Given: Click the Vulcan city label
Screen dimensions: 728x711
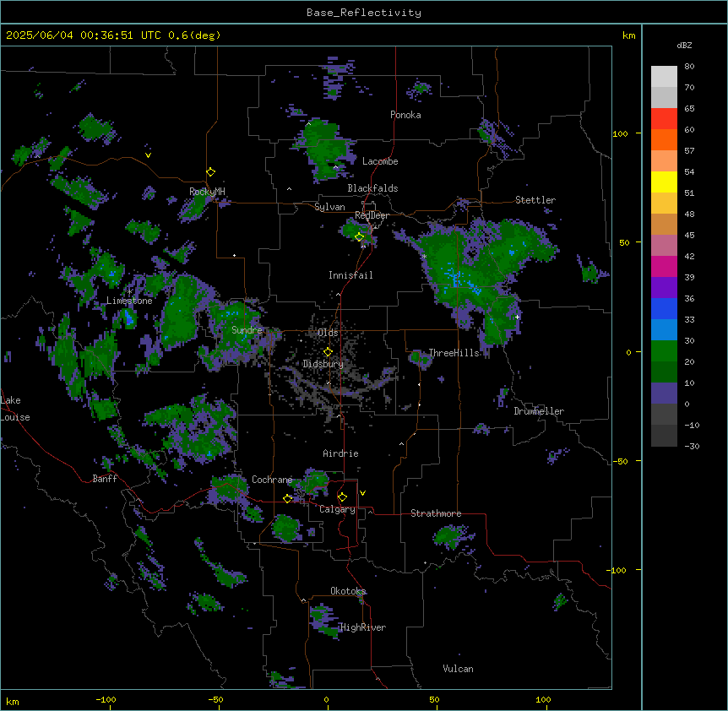Looking at the screenshot, I should pyautogui.click(x=458, y=669).
